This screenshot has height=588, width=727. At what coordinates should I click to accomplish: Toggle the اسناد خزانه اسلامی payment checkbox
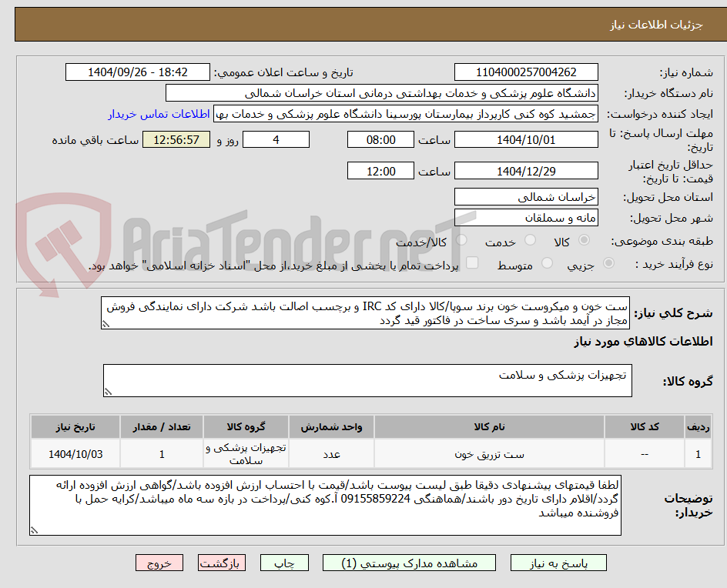tap(472, 262)
